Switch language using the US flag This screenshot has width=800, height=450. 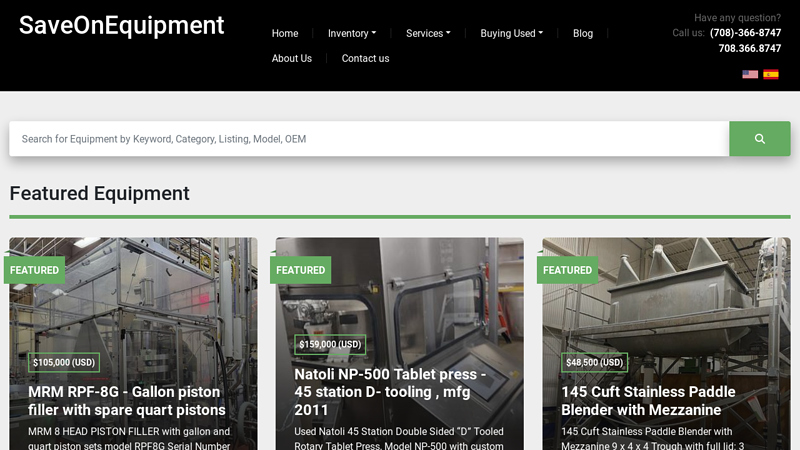coord(749,74)
